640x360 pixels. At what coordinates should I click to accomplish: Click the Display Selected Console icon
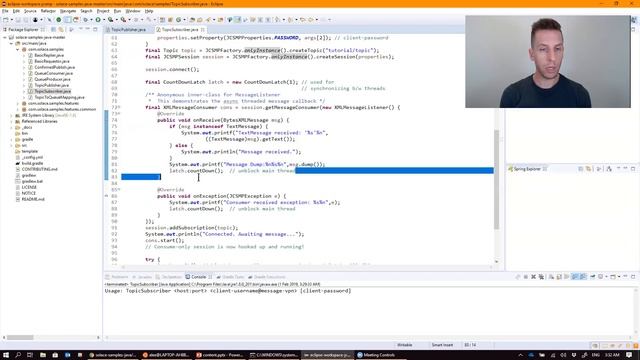(x=601, y=277)
